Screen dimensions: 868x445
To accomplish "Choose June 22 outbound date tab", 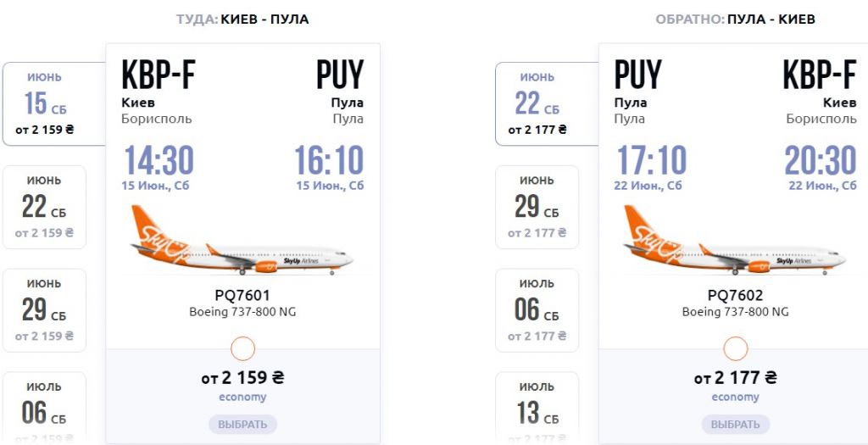I will (44, 207).
